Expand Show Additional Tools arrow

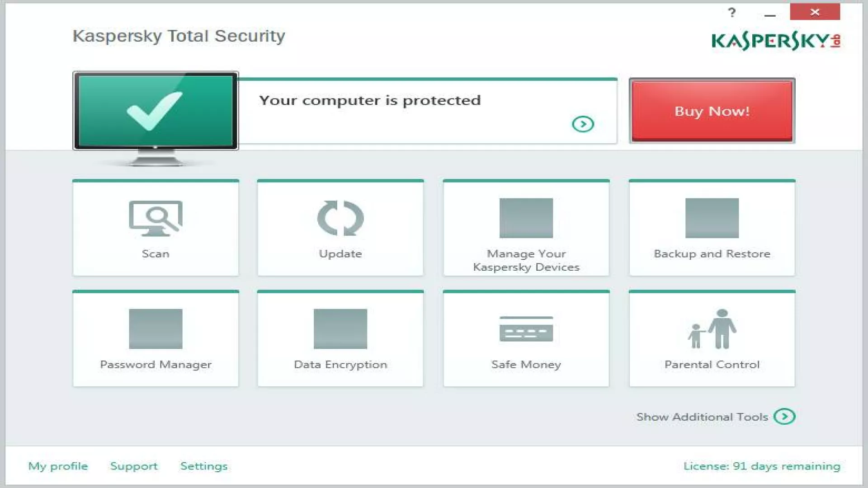(784, 417)
